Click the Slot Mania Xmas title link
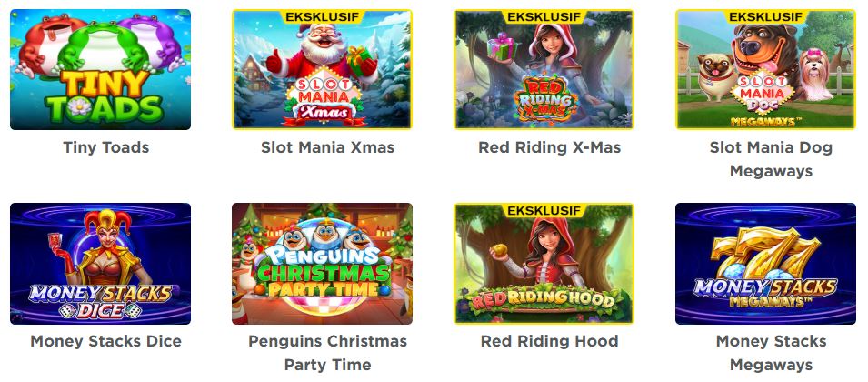868x382 pixels. pos(328,148)
